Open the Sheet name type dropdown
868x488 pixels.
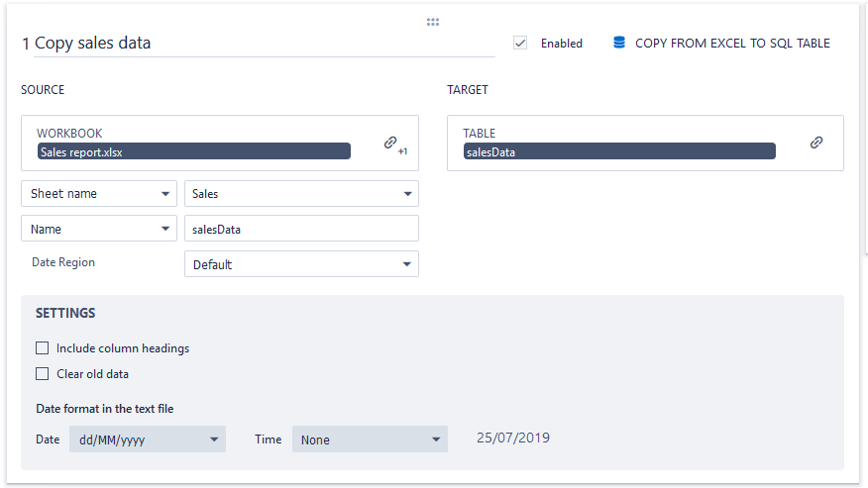(99, 194)
